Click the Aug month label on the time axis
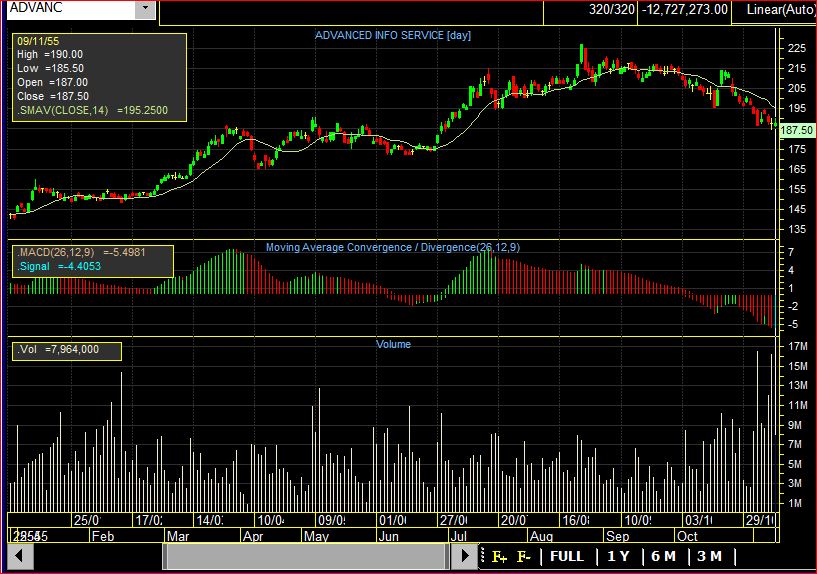The width and height of the screenshot is (817, 574). click(x=541, y=536)
